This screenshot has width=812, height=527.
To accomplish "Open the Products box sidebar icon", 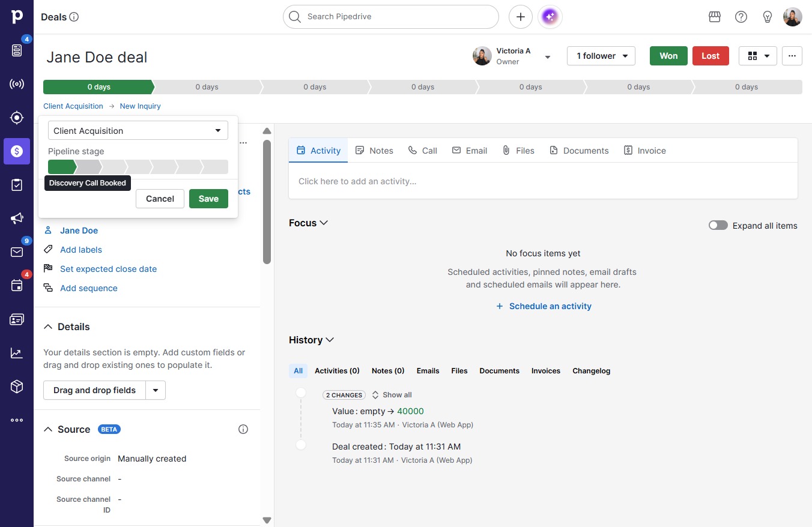I will tap(17, 387).
